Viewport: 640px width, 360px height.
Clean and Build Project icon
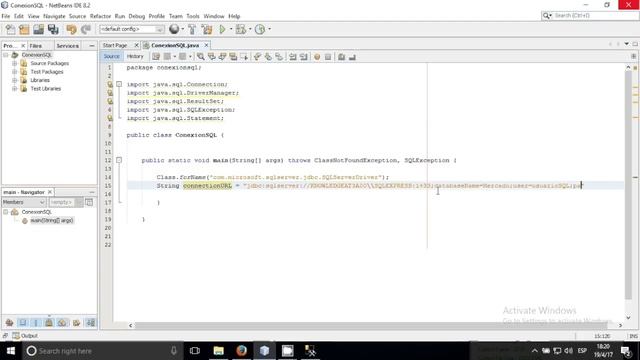tap(207, 29)
